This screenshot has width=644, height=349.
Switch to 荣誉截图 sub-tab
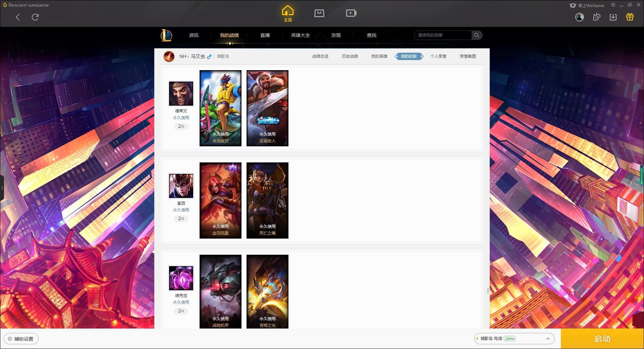coord(468,56)
